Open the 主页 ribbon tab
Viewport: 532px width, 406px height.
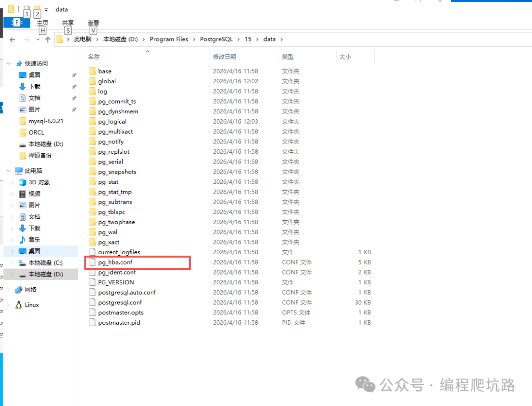click(x=43, y=23)
